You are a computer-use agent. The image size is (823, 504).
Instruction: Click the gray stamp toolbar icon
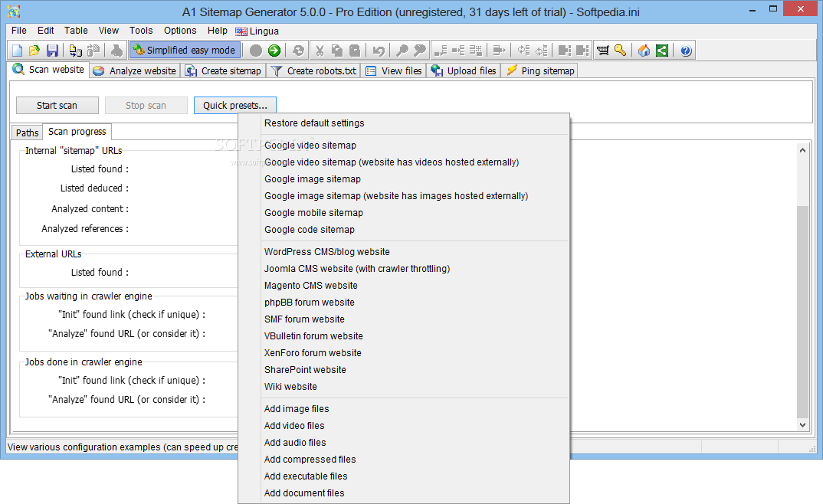click(116, 51)
